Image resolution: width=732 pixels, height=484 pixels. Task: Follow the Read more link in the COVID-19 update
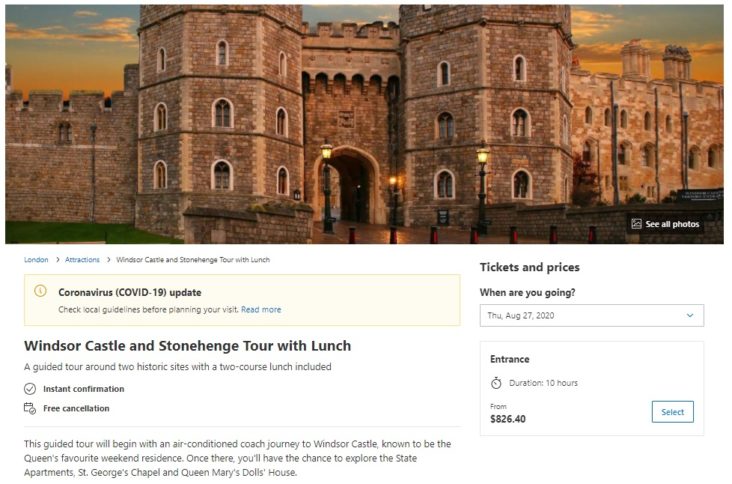tap(261, 309)
